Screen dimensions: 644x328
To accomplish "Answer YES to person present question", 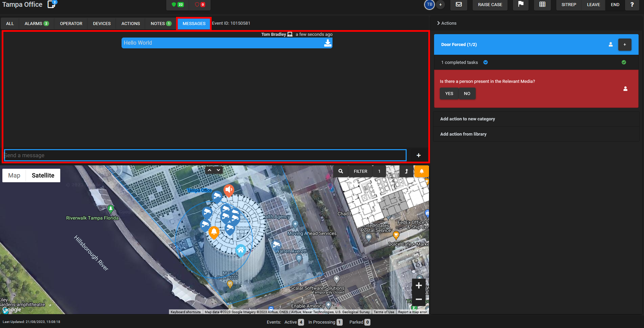I will pos(449,94).
